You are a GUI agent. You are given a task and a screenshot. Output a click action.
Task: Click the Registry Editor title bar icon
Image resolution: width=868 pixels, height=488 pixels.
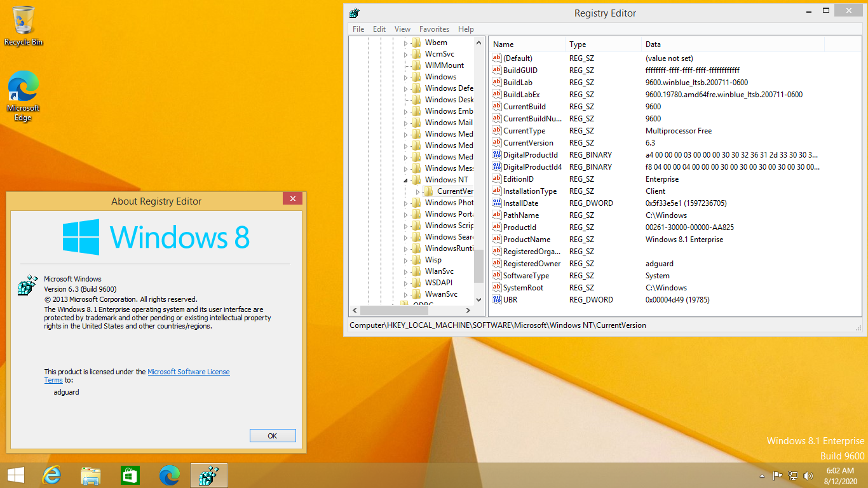pos(355,13)
